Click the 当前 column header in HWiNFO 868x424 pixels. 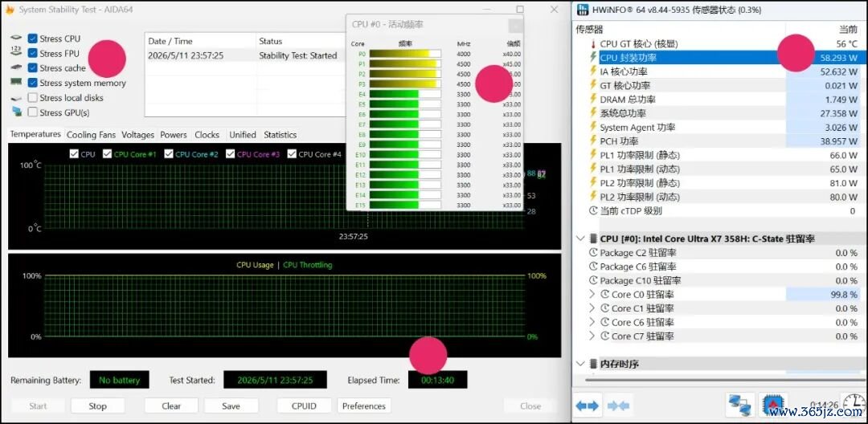click(825, 29)
